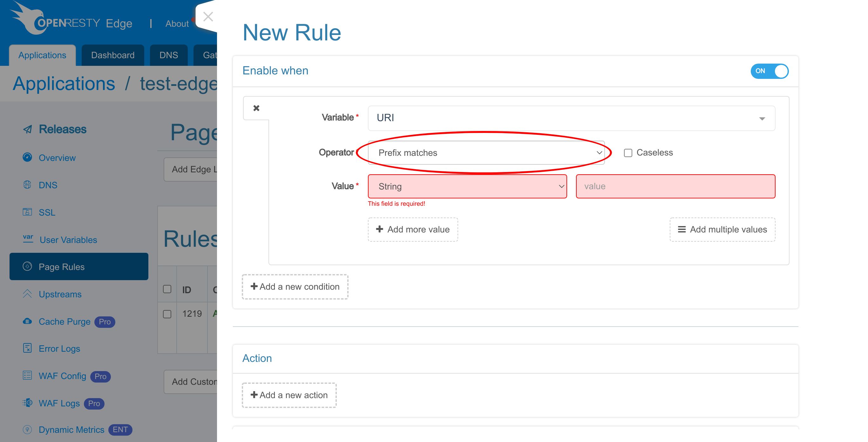Click Add multiple values option
This screenshot has width=868, height=442.
coord(723,229)
